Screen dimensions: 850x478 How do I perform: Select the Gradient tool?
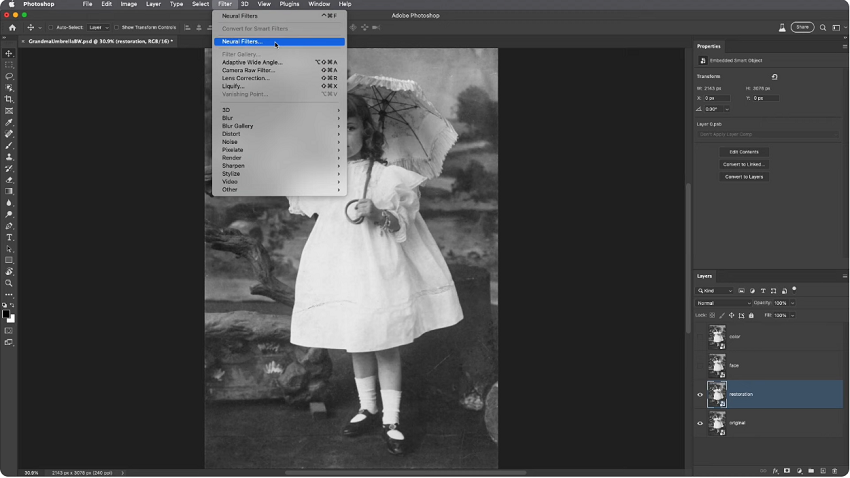[x=9, y=191]
